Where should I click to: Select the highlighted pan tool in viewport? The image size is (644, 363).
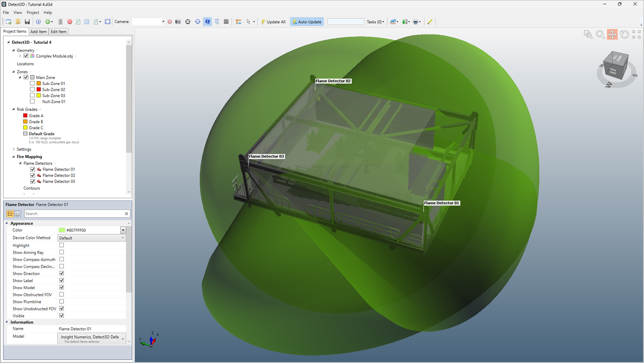coord(612,34)
